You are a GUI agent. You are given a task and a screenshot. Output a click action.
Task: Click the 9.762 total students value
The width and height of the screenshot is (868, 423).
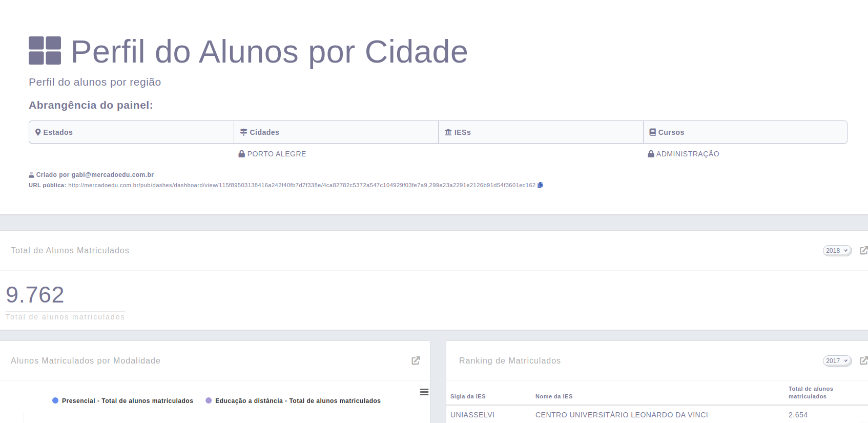tap(35, 295)
